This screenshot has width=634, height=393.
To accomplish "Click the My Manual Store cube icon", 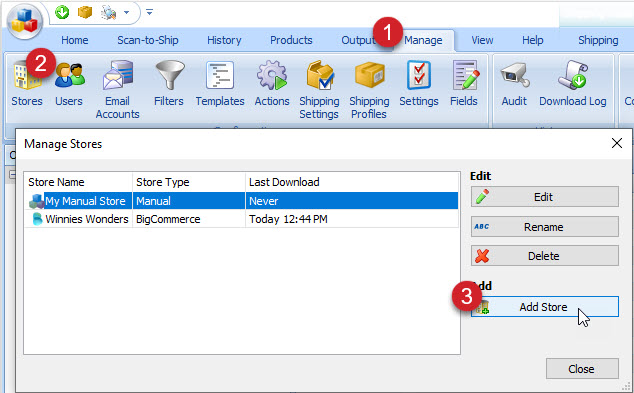I will tap(36, 201).
